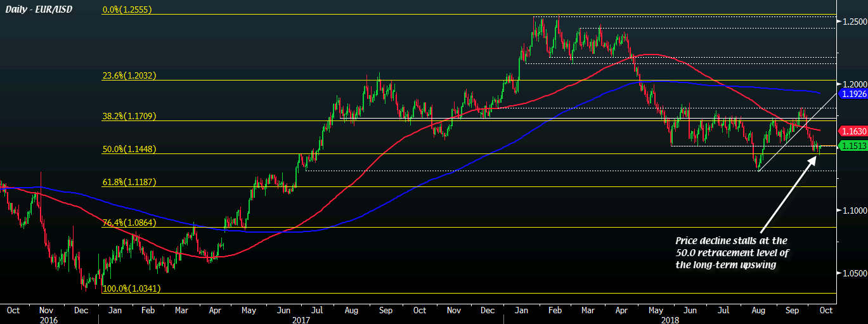Click the 2018 year label on time axis
The width and height of the screenshot is (868, 324).
click(670, 320)
